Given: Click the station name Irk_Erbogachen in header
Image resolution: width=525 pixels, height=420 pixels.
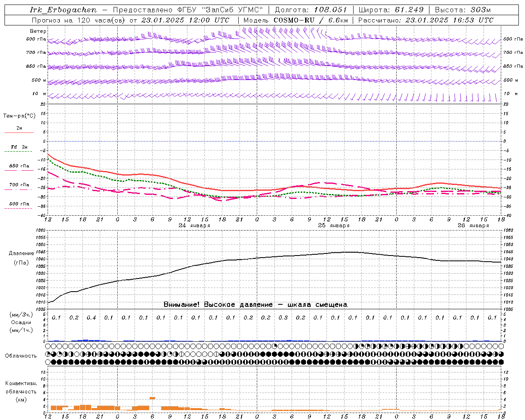Looking at the screenshot, I should click(x=64, y=10).
